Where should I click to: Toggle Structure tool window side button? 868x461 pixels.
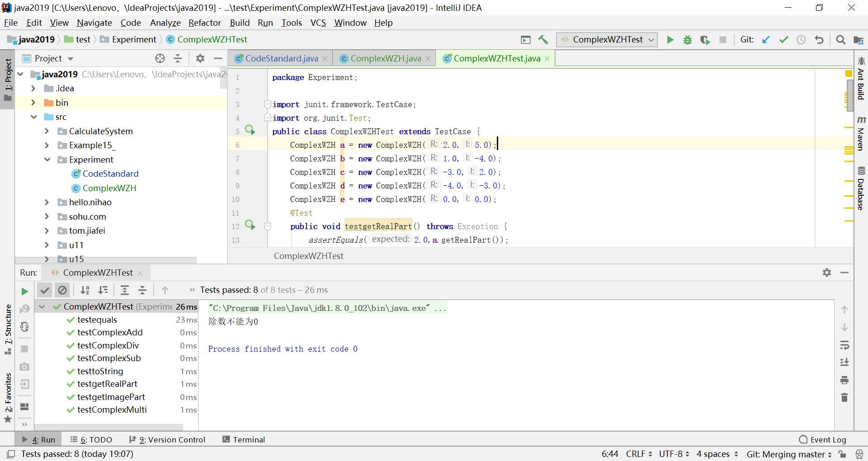(x=8, y=329)
